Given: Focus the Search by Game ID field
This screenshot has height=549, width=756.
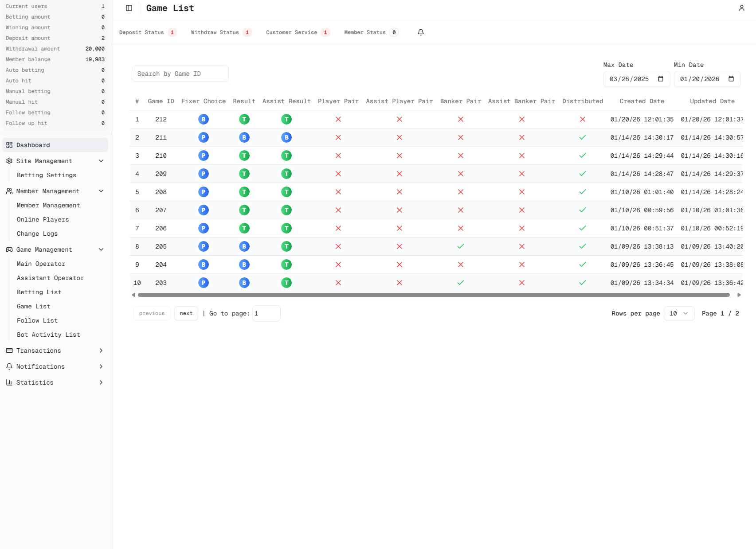Looking at the screenshot, I should click(180, 74).
